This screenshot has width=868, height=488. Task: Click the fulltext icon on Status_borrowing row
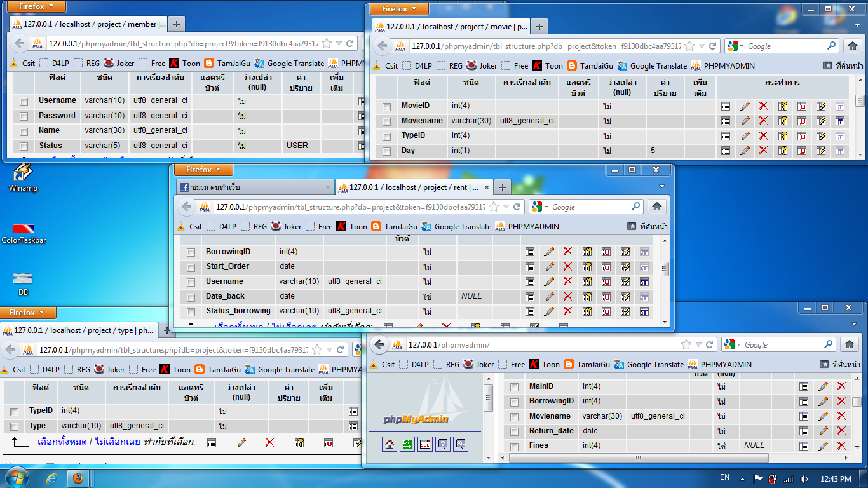pos(644,311)
